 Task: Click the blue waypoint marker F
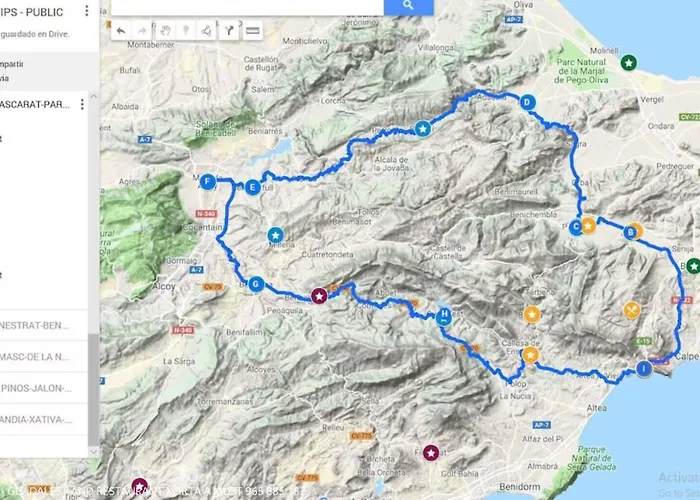tap(208, 182)
